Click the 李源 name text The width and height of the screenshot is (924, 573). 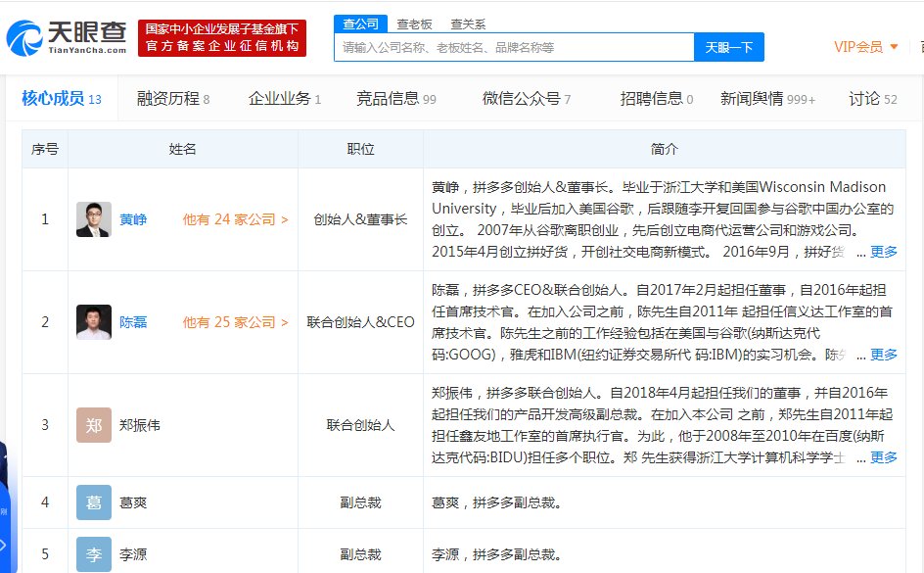[x=133, y=554]
